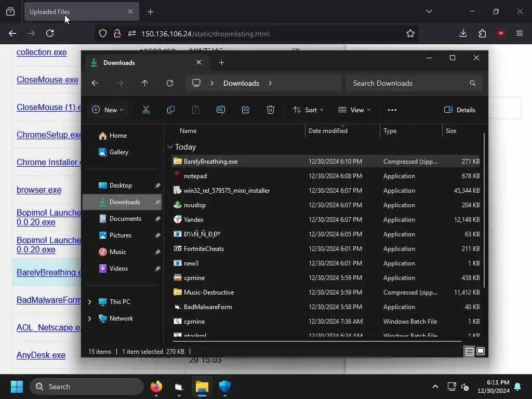Open the Windows Start menu
The image size is (532, 399).
(17, 387)
